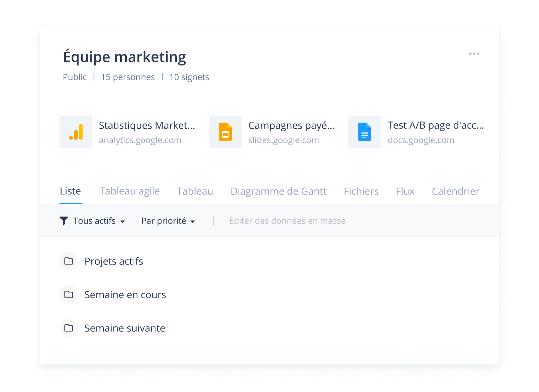
Task: Switch to the Diagramme de Gantt tab
Action: pos(278,191)
